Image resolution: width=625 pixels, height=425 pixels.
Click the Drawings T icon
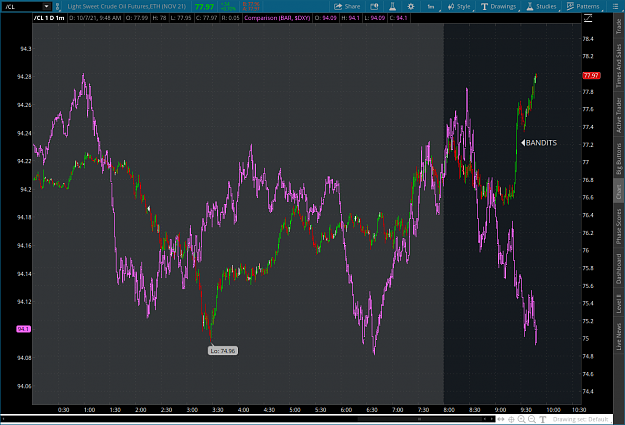[x=484, y=6]
